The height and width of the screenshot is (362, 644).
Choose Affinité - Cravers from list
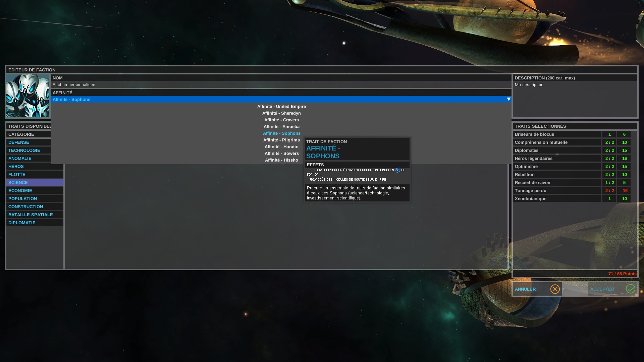(x=281, y=120)
